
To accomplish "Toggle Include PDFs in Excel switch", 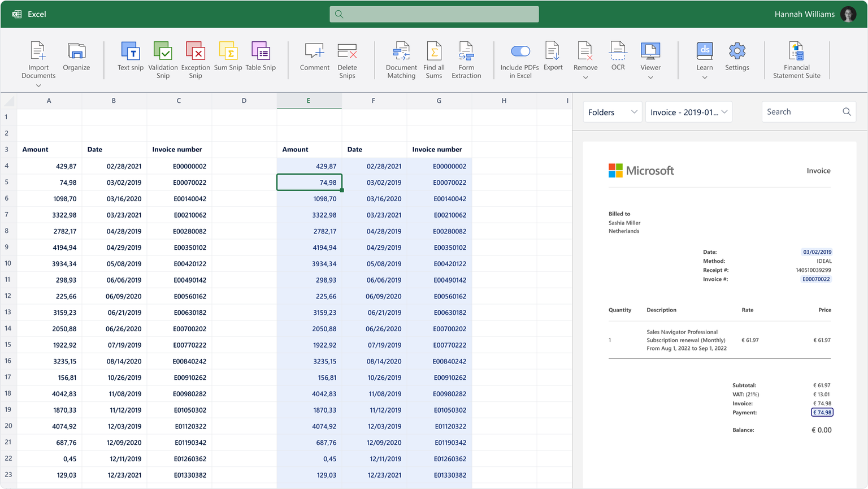I will 520,51.
